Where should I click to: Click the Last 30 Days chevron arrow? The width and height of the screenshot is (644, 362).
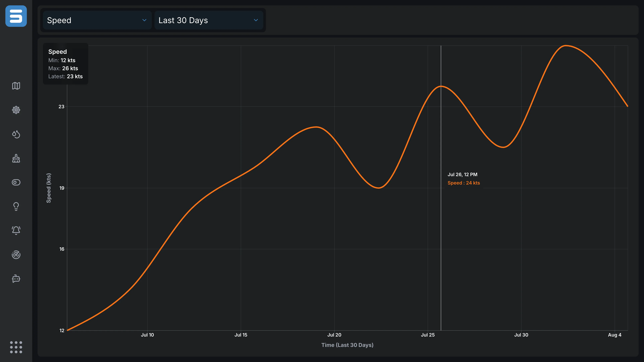point(256,20)
